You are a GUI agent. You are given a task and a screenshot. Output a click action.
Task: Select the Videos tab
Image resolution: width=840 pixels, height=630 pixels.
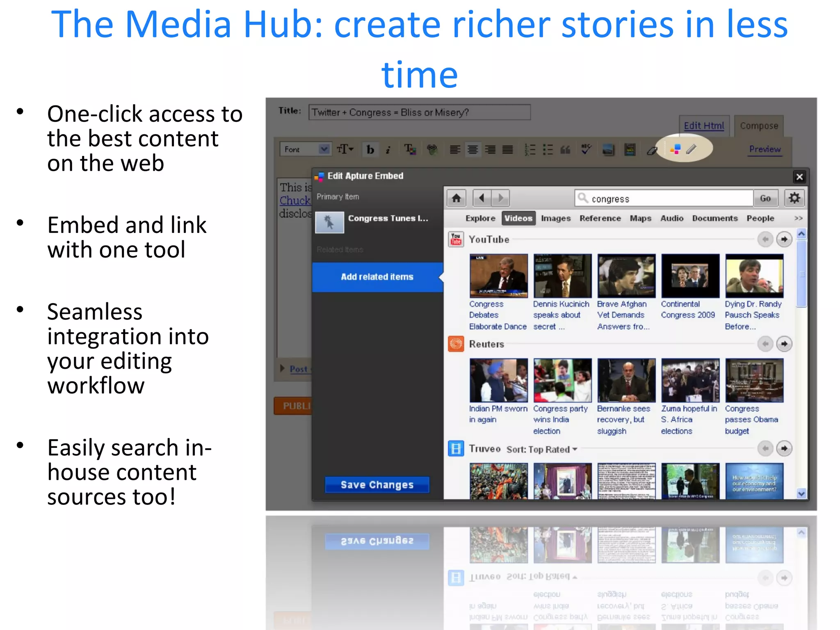point(518,218)
